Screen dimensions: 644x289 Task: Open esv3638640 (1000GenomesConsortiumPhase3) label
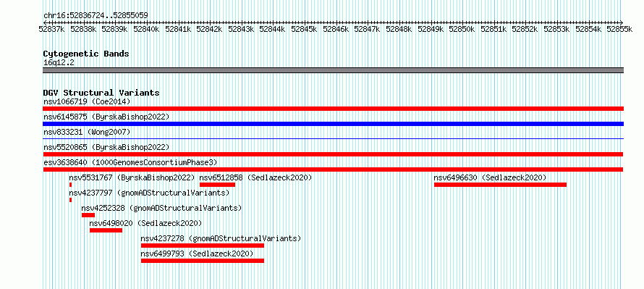(130, 162)
